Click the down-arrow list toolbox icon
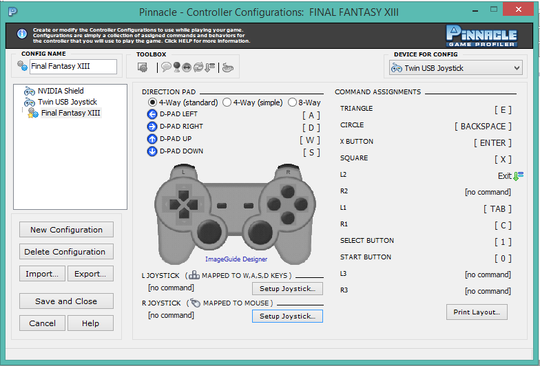Screen dimensions: 540x366 pyautogui.click(x=210, y=67)
